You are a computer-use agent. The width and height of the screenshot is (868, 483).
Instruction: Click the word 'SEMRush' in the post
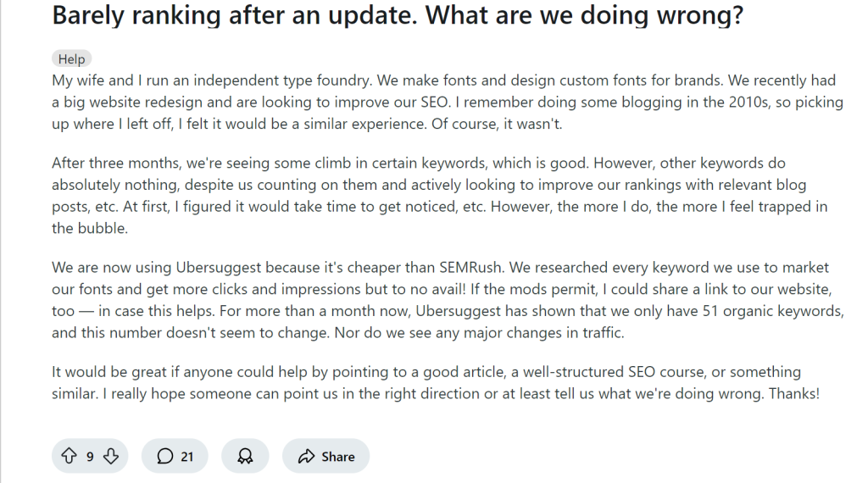coord(470,268)
